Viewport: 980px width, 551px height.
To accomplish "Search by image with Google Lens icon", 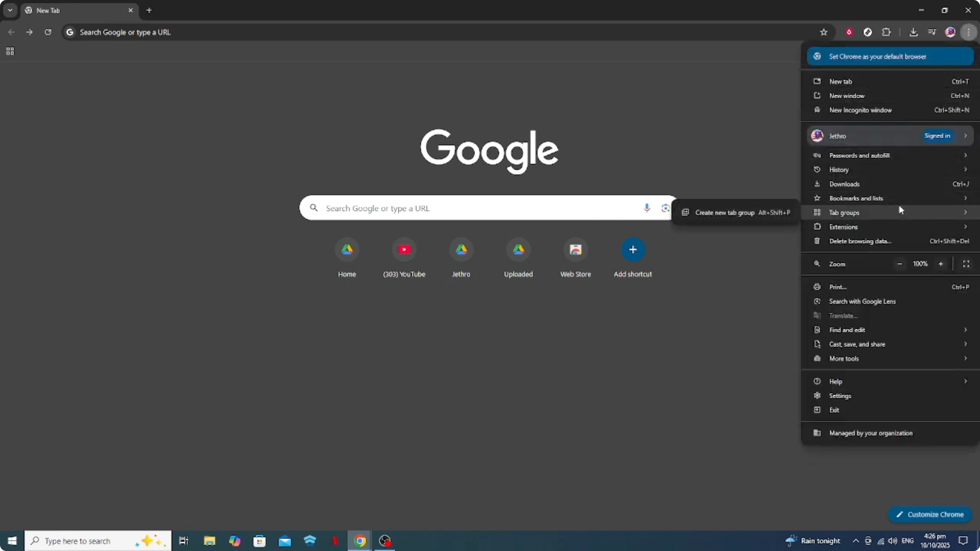I will pos(665,208).
